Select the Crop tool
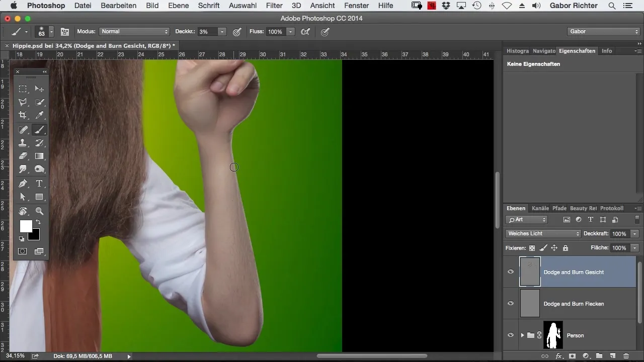 [23, 116]
